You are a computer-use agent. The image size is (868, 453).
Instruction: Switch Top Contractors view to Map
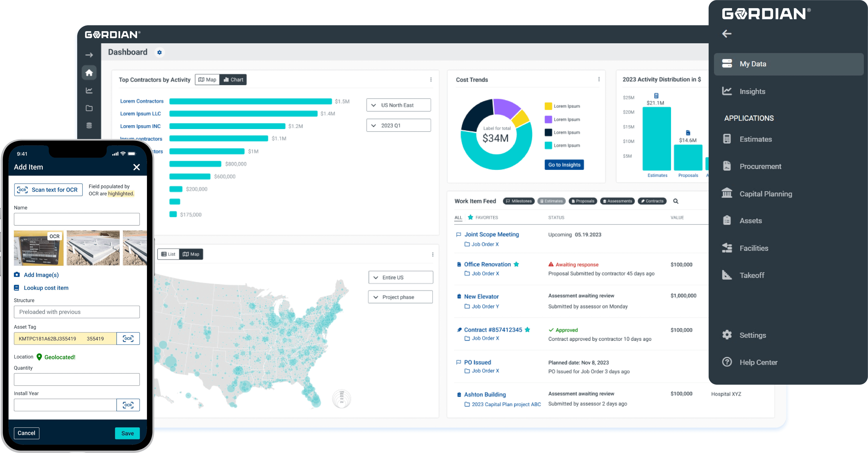click(x=207, y=80)
